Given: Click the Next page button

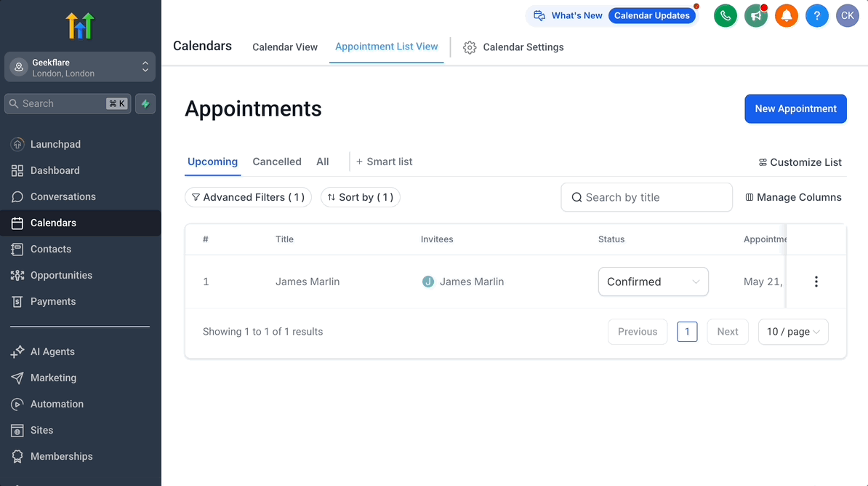Looking at the screenshot, I should (728, 331).
